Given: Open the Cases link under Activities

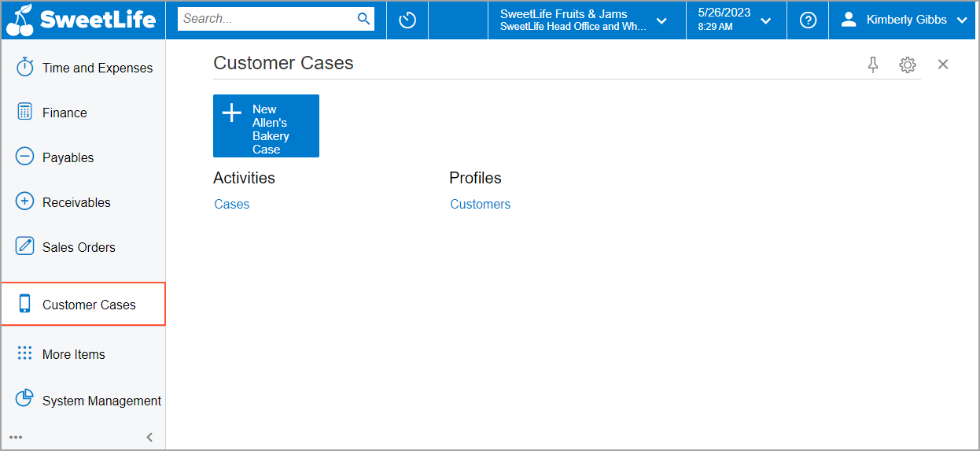Looking at the screenshot, I should (x=232, y=204).
